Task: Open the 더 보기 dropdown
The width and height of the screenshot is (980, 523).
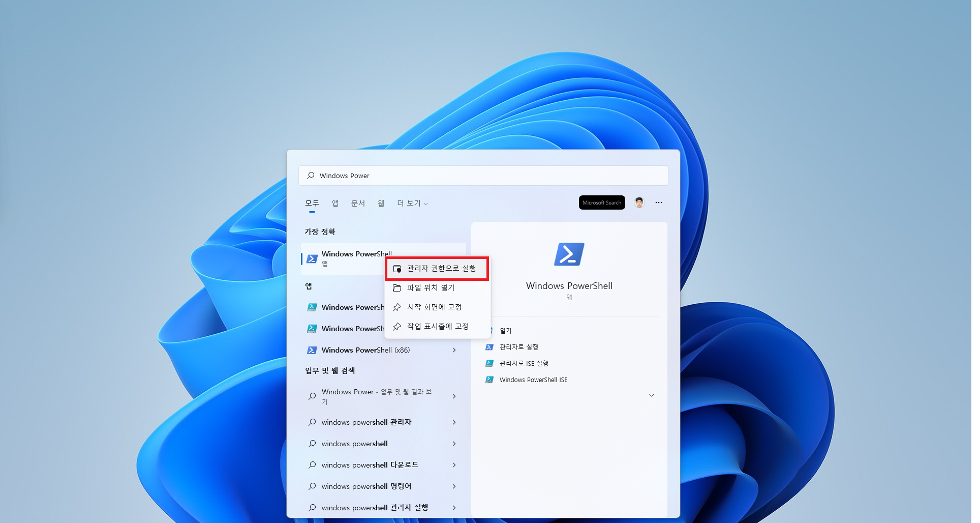Action: click(x=412, y=204)
